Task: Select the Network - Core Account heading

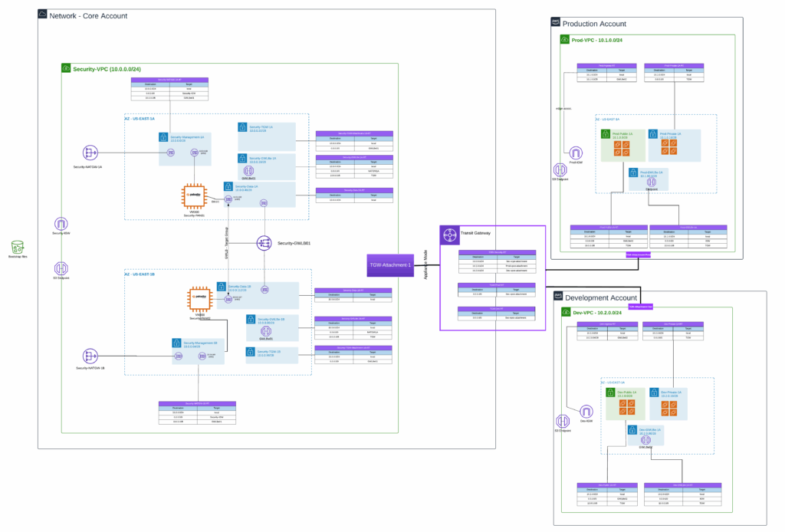Action: pos(88,15)
